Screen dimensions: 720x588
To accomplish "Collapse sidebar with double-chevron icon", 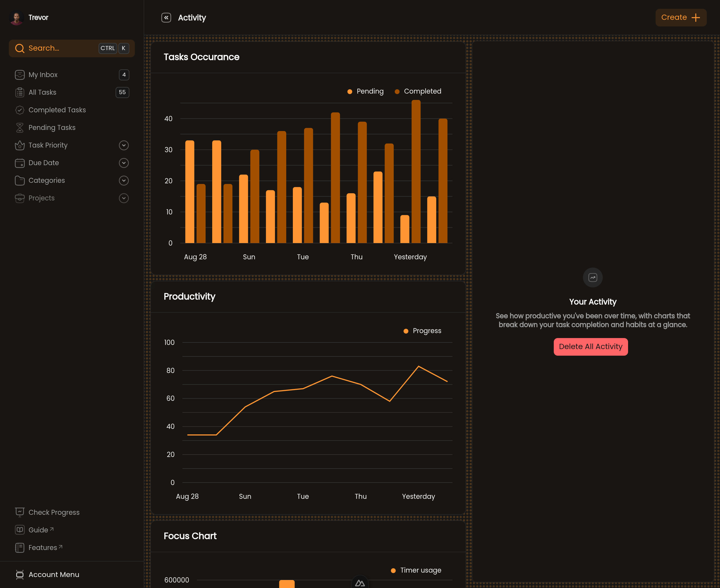I will (x=166, y=18).
